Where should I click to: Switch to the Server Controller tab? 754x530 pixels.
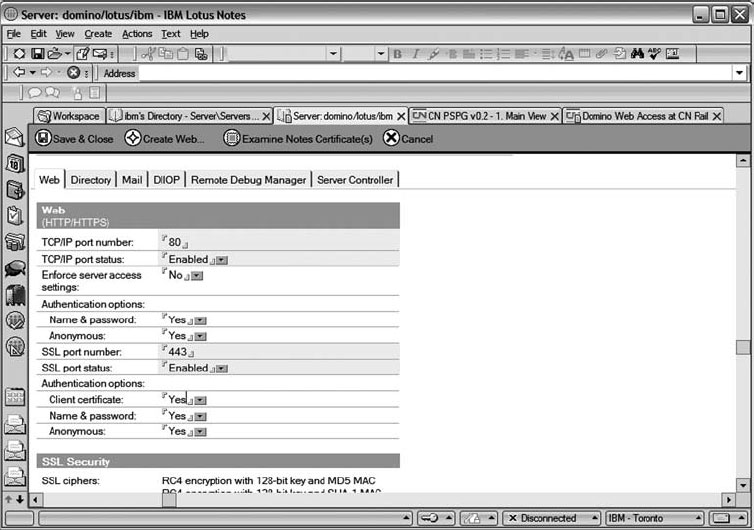(x=355, y=180)
